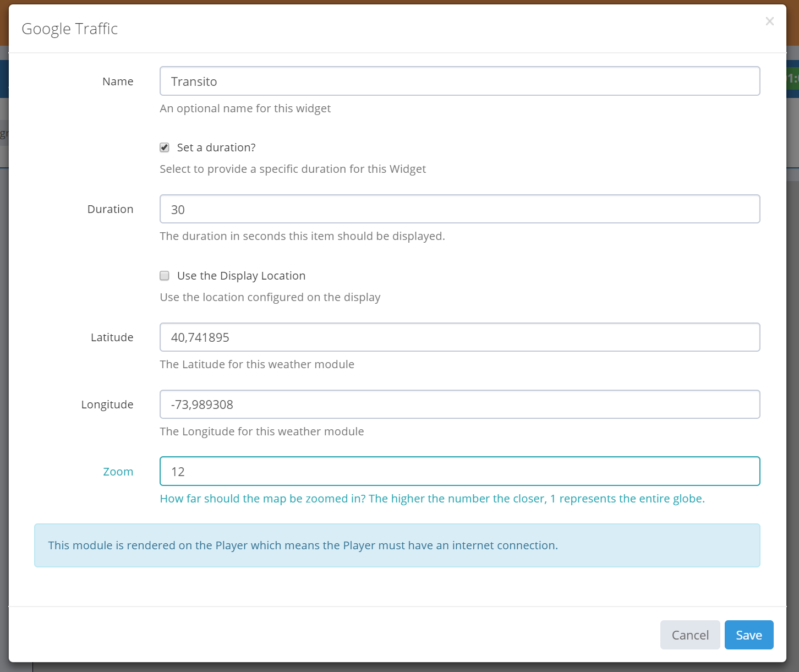Viewport: 799px width, 672px height.
Task: Click 'An optional name for this widget' text
Action: tap(245, 108)
